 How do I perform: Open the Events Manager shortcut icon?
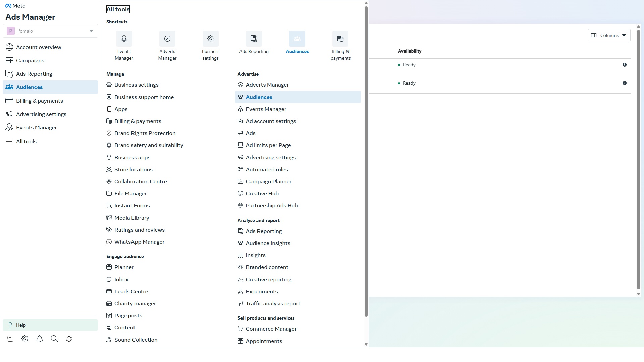[124, 39]
